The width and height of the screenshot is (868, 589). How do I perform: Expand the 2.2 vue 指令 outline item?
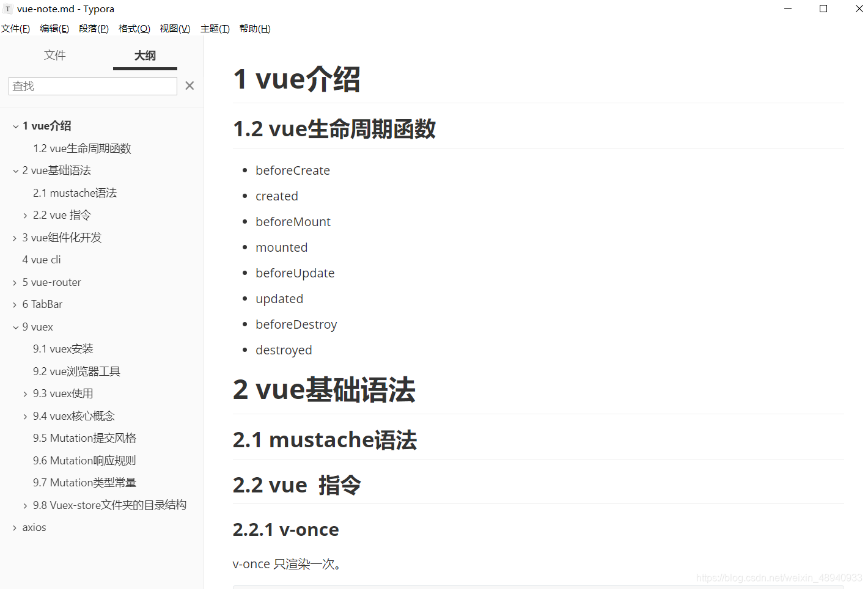point(25,216)
